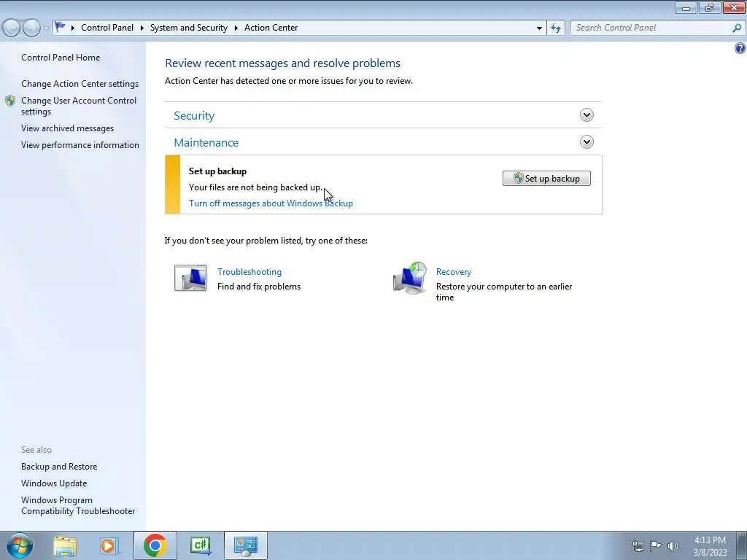The height and width of the screenshot is (560, 747).
Task: Click the network tray icon
Action: (x=638, y=546)
